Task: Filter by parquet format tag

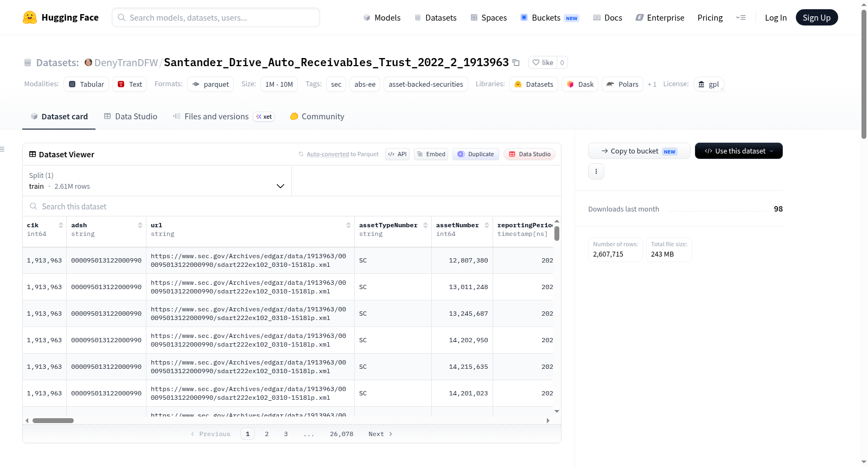Action: (x=210, y=84)
